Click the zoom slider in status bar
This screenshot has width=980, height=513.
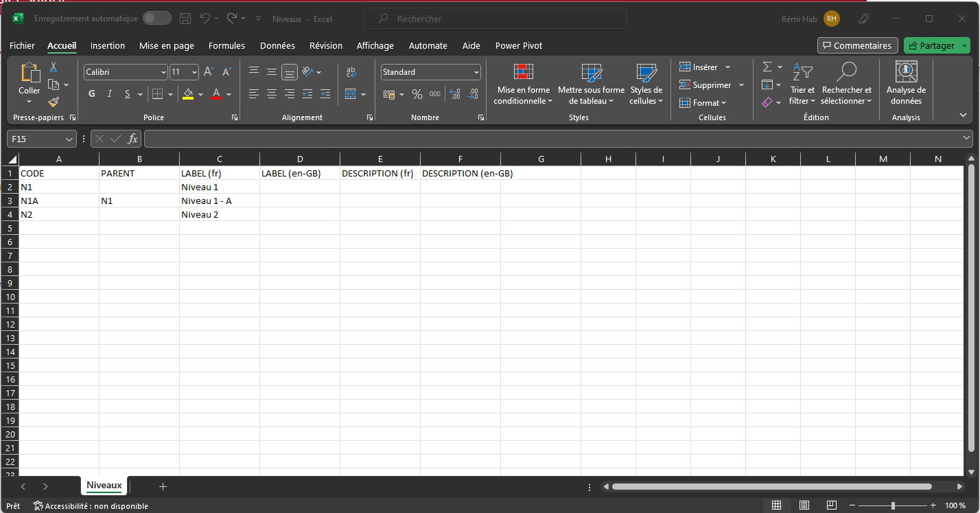[x=893, y=505]
